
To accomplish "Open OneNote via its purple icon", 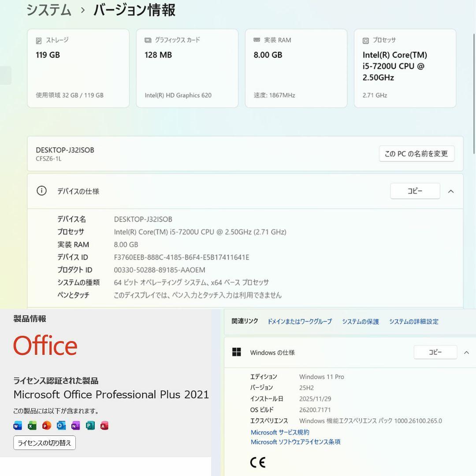I will coord(75,426).
